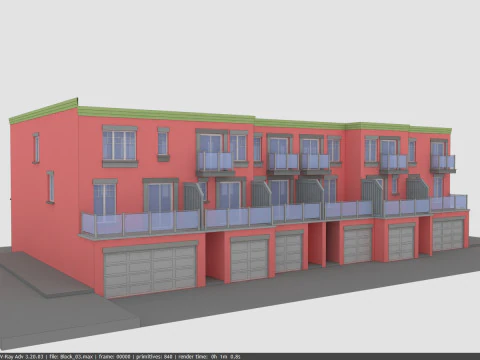The width and height of the screenshot is (480, 360).
Task: Click the 'render time' status entry
Action: click(209, 357)
